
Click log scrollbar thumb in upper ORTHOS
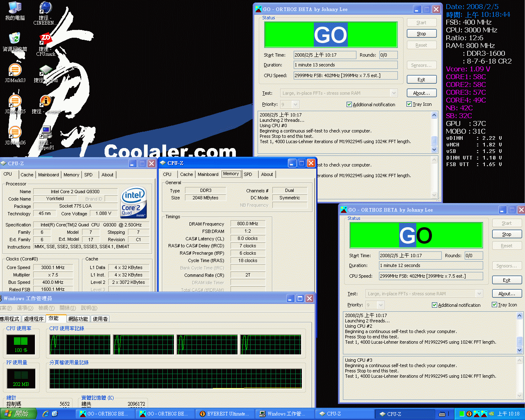(434, 141)
